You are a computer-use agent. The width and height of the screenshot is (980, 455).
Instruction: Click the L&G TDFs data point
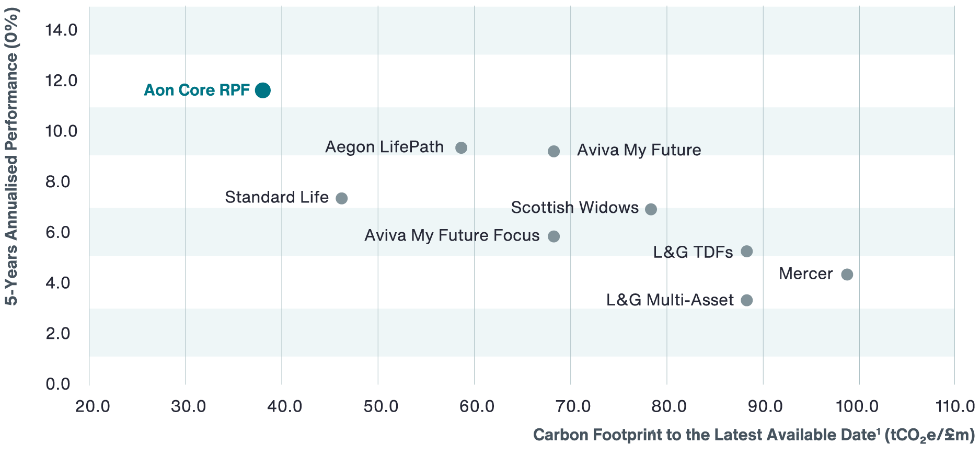coord(747,251)
